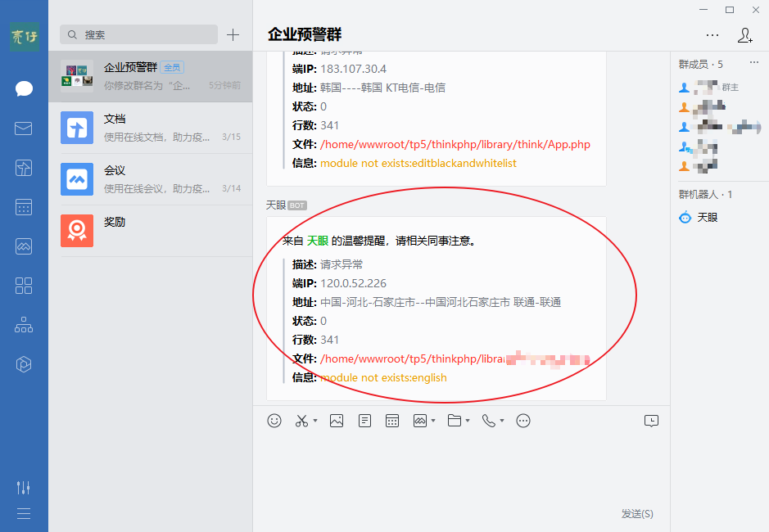Viewport: 769px width, 532px height.
Task: Select the Messages chat bubble in the sidebar
Action: [x=24, y=89]
